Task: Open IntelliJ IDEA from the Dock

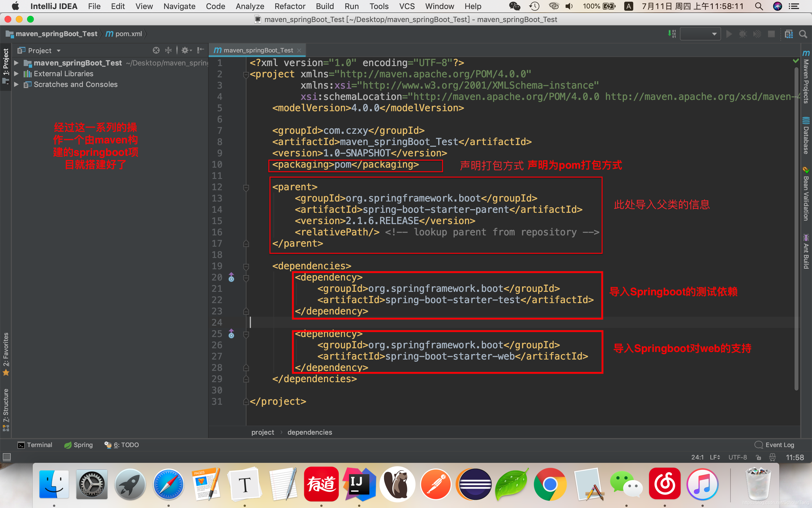Action: point(359,484)
